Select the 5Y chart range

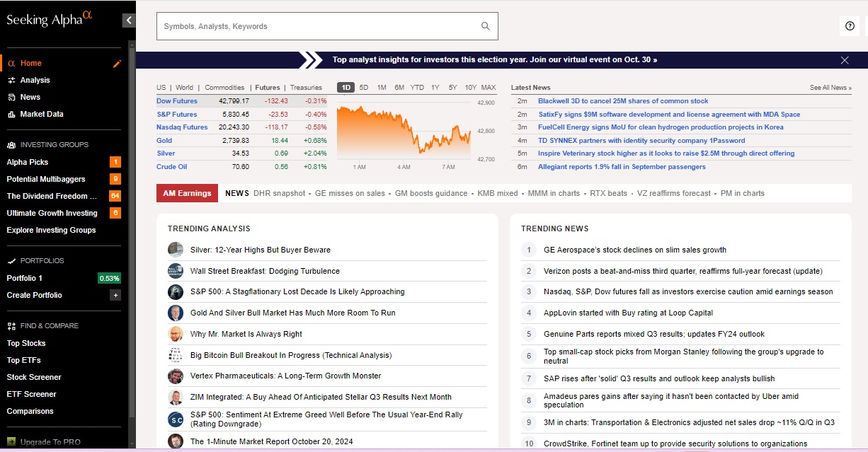(x=452, y=88)
